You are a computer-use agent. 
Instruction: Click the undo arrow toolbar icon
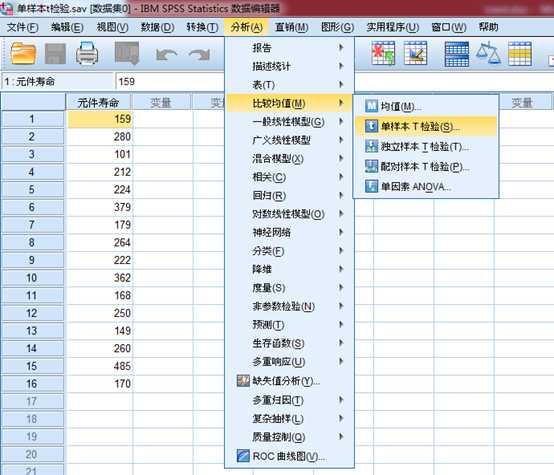(x=166, y=54)
